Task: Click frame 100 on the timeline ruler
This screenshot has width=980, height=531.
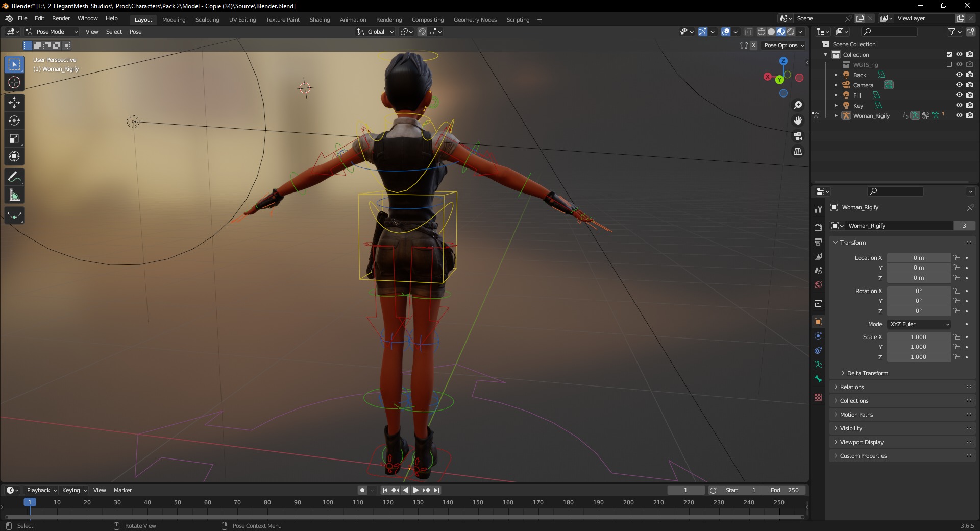Action: [x=328, y=502]
